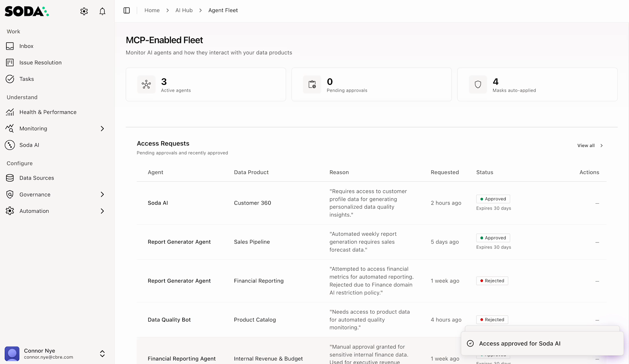Click Data Quality Bot agent name
Image resolution: width=629 pixels, height=364 pixels.
tap(169, 320)
